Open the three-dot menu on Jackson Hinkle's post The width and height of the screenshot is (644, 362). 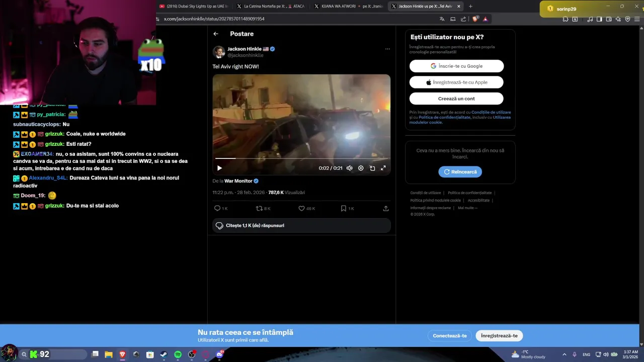pos(387,49)
